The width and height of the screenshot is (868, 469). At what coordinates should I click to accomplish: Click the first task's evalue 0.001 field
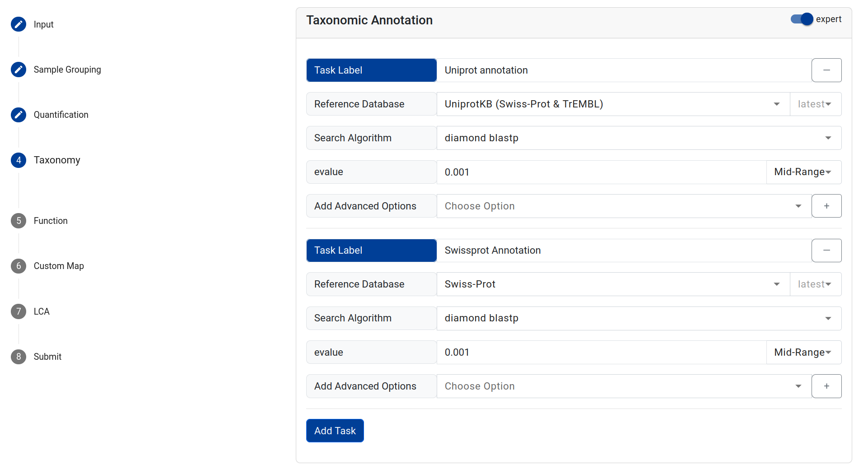pyautogui.click(x=601, y=172)
